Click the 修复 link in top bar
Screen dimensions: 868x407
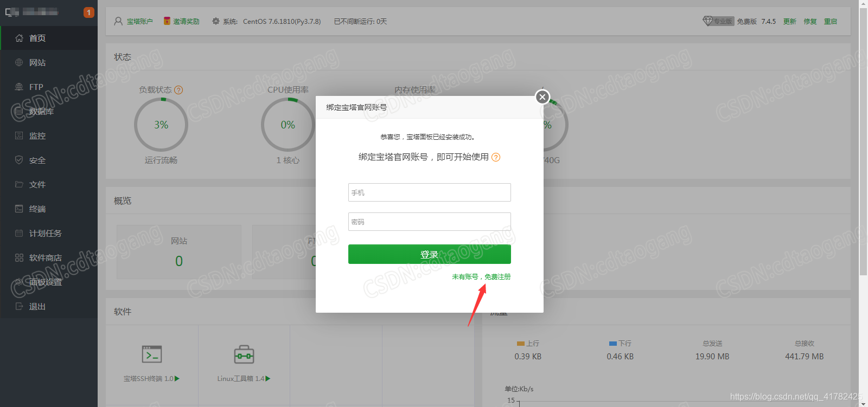pyautogui.click(x=810, y=22)
